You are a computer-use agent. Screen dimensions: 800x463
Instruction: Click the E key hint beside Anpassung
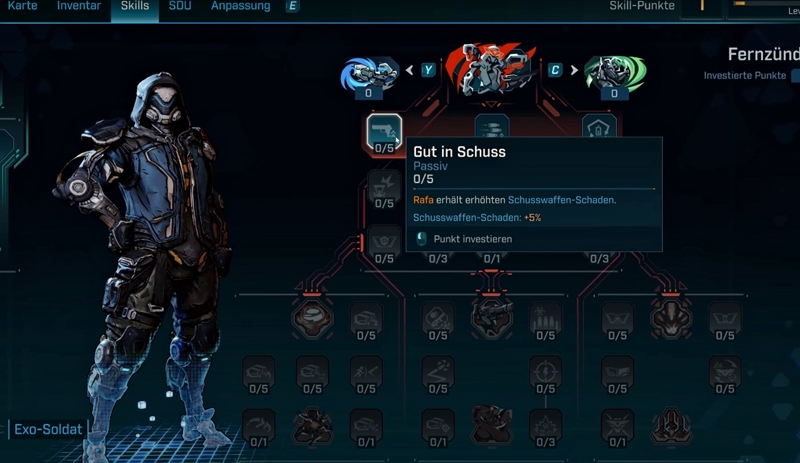click(x=292, y=6)
